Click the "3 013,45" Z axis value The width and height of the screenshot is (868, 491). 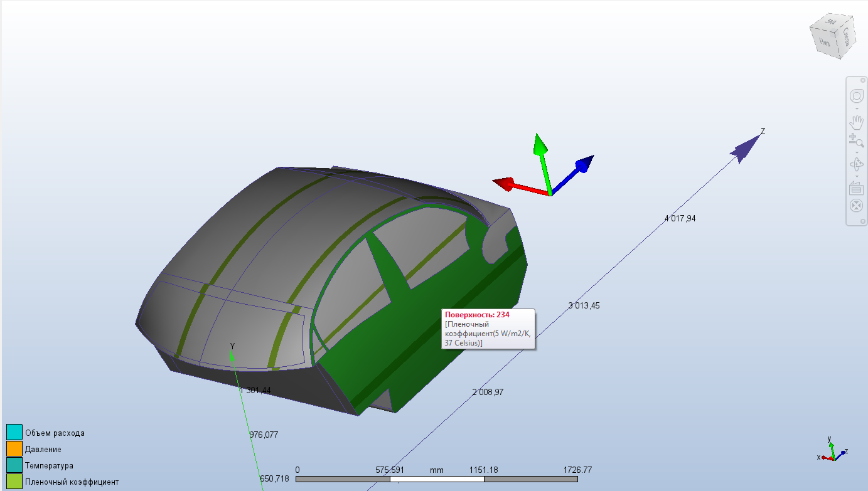click(584, 305)
